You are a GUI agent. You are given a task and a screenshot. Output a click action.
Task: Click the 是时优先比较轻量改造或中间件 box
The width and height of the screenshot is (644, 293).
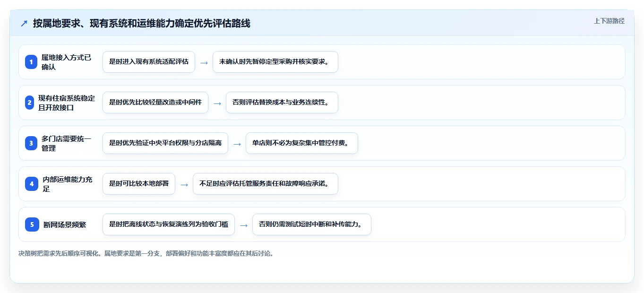(155, 103)
